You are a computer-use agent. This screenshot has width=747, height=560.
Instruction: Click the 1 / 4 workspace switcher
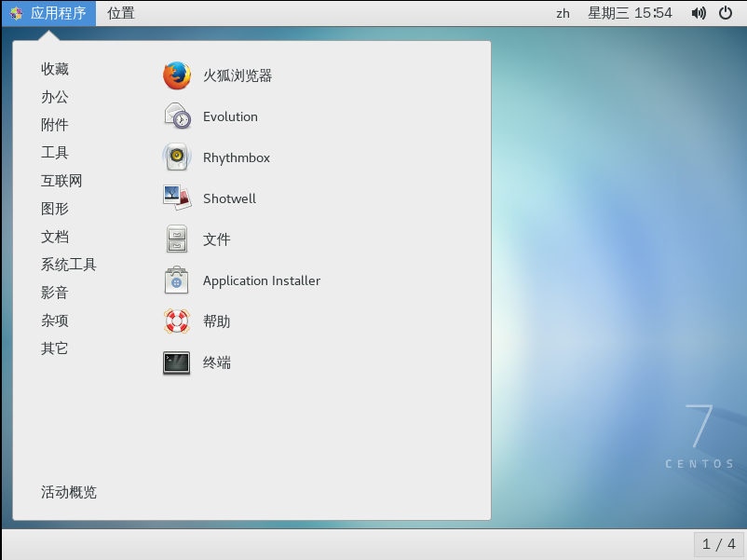pyautogui.click(x=718, y=544)
